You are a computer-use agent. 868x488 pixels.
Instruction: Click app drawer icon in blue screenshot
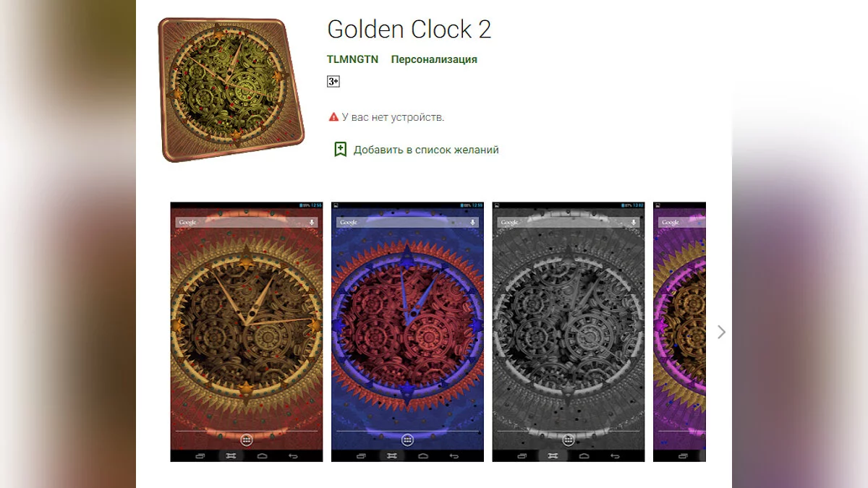(407, 440)
